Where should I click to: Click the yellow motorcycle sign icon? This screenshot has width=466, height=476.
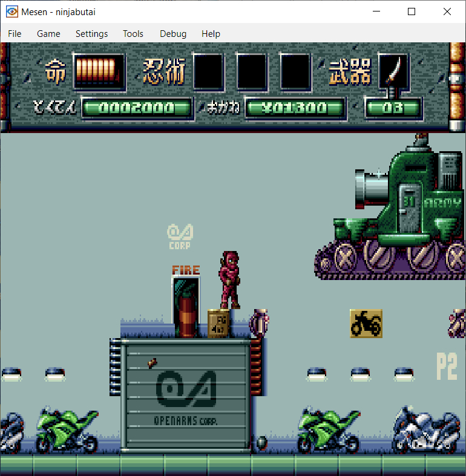(x=366, y=324)
